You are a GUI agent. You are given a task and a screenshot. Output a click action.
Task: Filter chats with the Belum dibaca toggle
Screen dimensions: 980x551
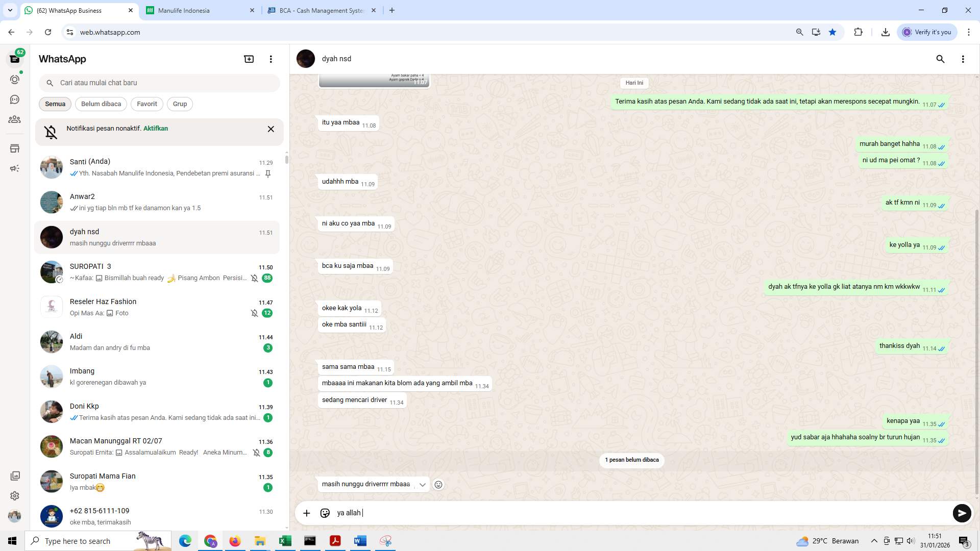point(101,104)
